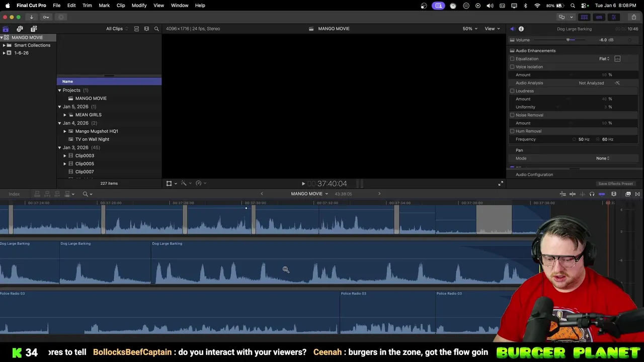Switch browser filmstrip/list view icon
This screenshot has height=362, width=644.
point(146,29)
